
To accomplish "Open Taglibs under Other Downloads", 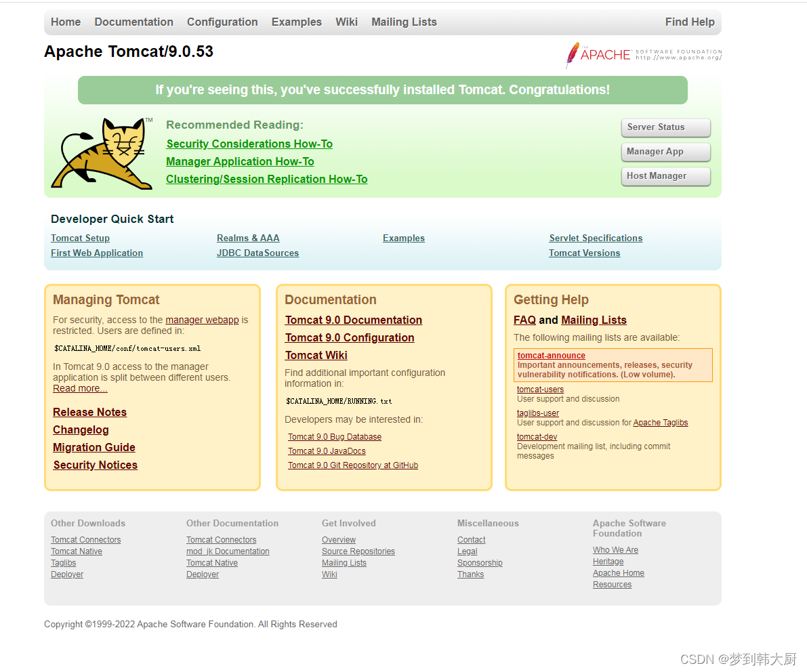I will pyautogui.click(x=63, y=563).
